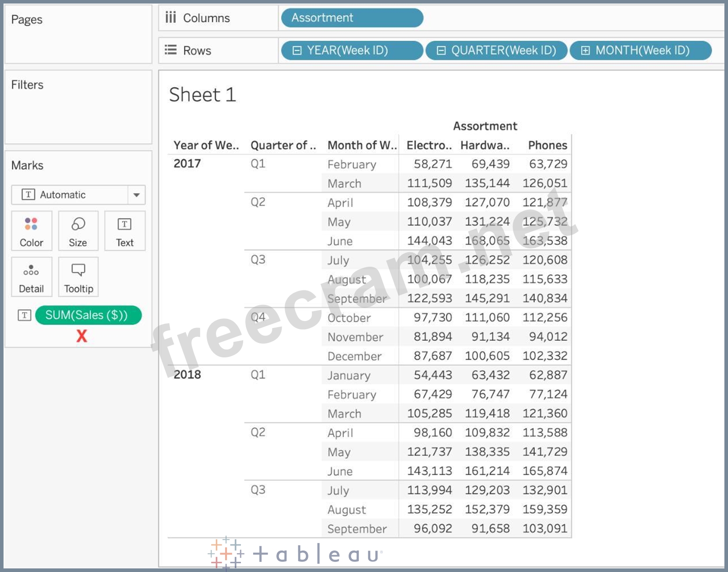
Task: Expand the MONTH(Week ID) pill
Action: (x=585, y=50)
